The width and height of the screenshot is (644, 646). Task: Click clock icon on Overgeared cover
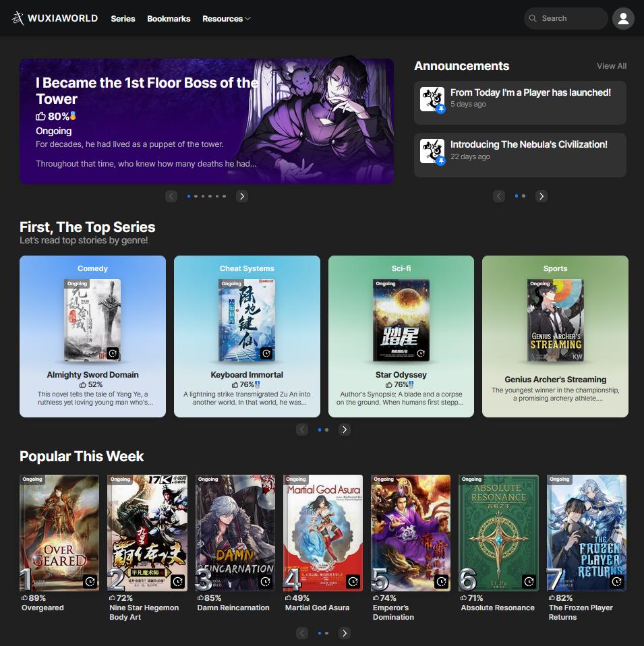tap(90, 581)
